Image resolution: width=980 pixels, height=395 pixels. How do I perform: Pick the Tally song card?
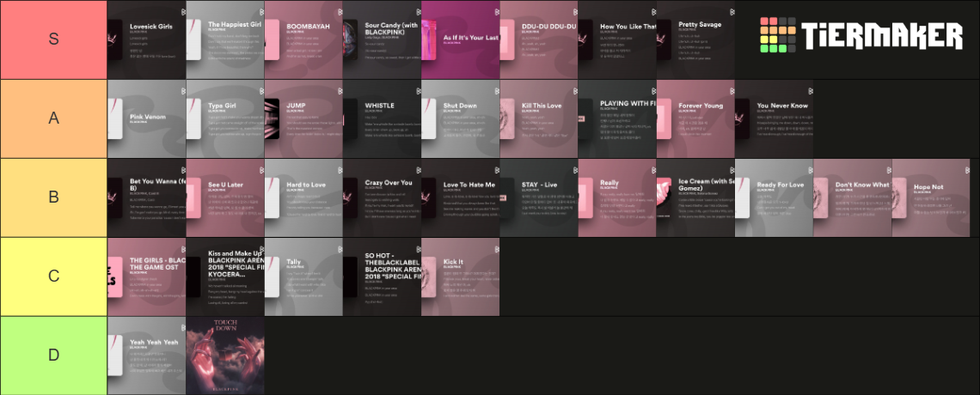click(x=303, y=276)
